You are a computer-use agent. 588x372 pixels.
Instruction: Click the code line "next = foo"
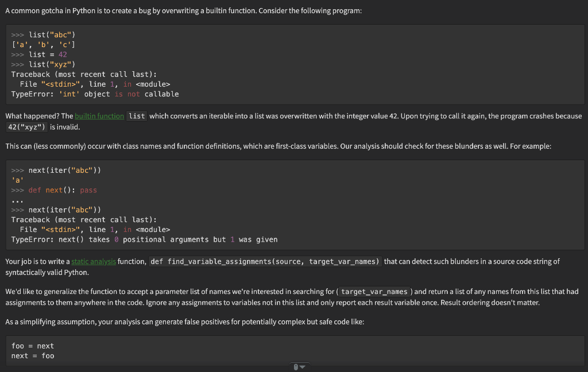[33, 356]
